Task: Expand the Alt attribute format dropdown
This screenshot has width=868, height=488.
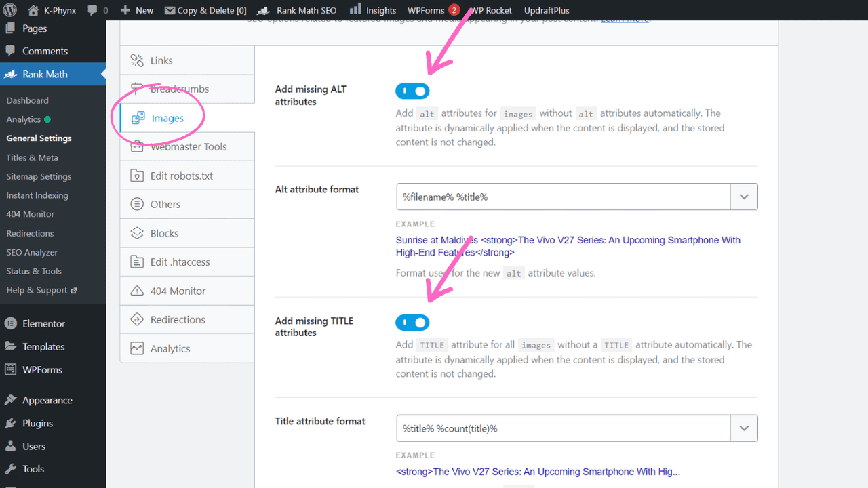Action: pos(744,197)
